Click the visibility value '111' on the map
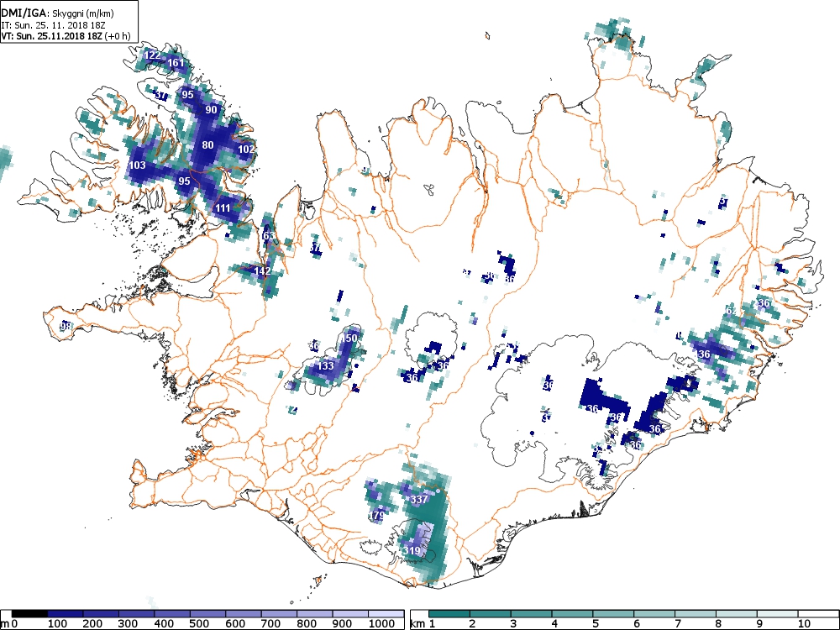The height and width of the screenshot is (630, 840). [x=223, y=208]
